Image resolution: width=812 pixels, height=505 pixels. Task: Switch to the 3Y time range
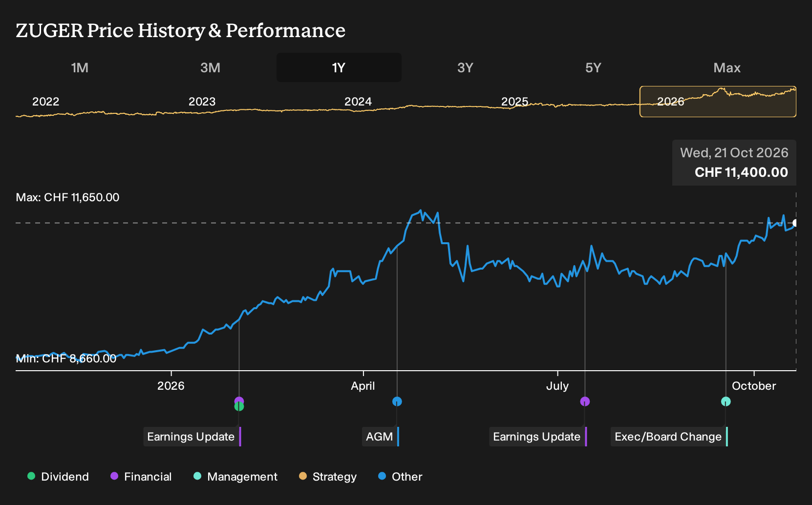pyautogui.click(x=465, y=67)
